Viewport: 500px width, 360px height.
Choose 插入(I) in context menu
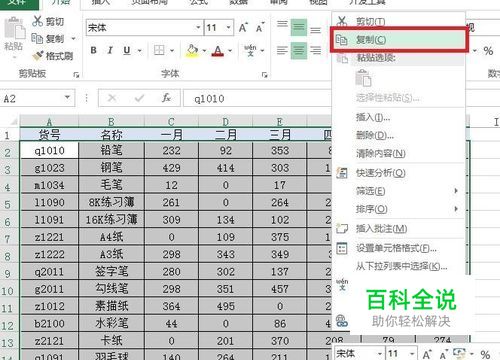pyautogui.click(x=398, y=117)
